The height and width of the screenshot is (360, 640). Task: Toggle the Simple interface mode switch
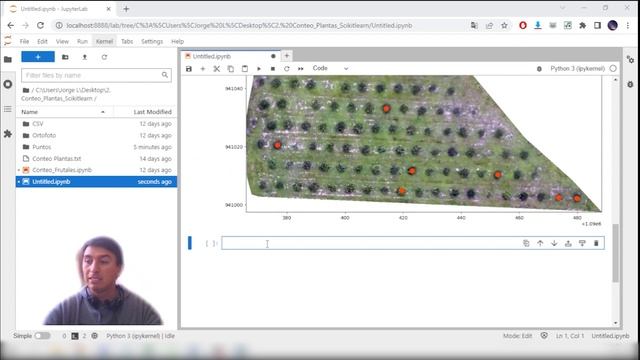click(42, 336)
